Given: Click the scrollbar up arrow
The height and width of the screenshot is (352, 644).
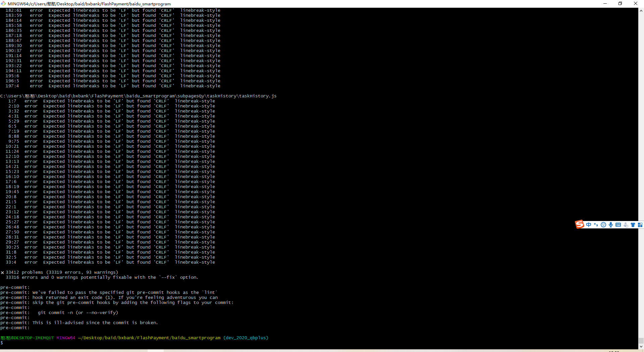Looking at the screenshot, I should click(x=641, y=10).
